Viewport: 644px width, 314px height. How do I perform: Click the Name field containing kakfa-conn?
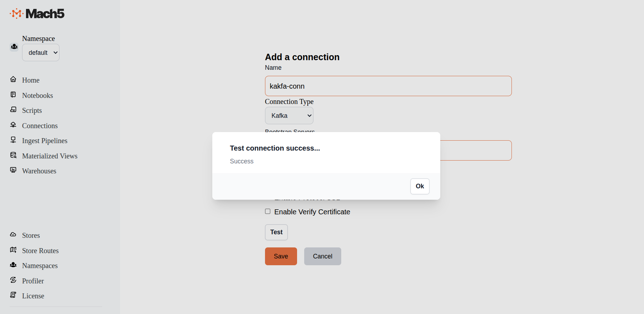388,86
